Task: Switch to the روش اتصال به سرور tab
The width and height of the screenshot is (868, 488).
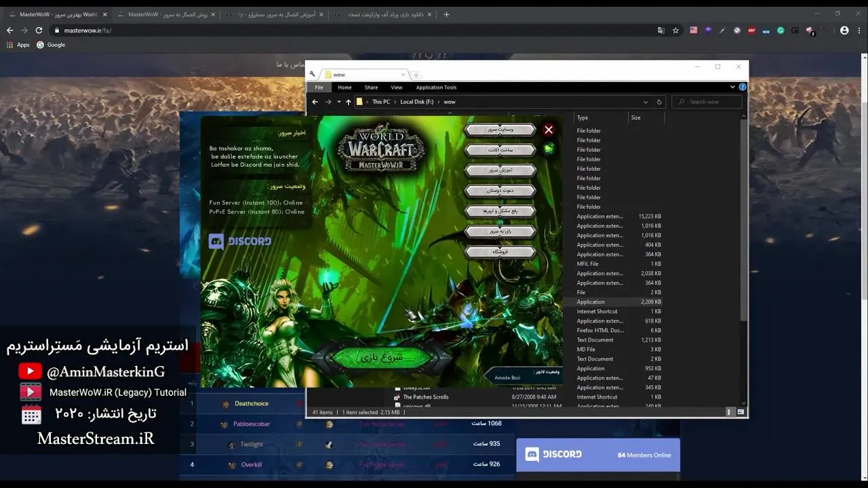Action: [166, 14]
